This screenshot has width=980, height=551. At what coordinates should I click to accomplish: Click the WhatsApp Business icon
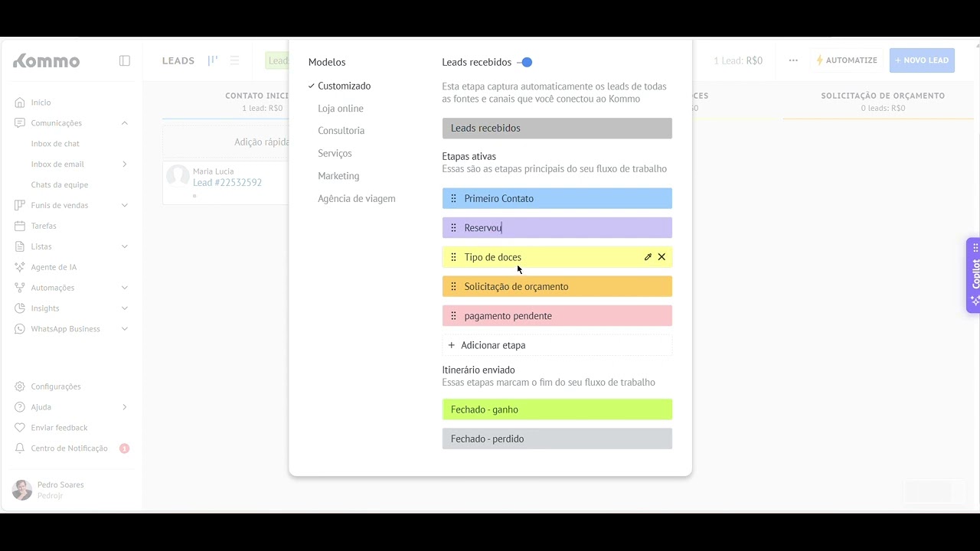click(20, 329)
